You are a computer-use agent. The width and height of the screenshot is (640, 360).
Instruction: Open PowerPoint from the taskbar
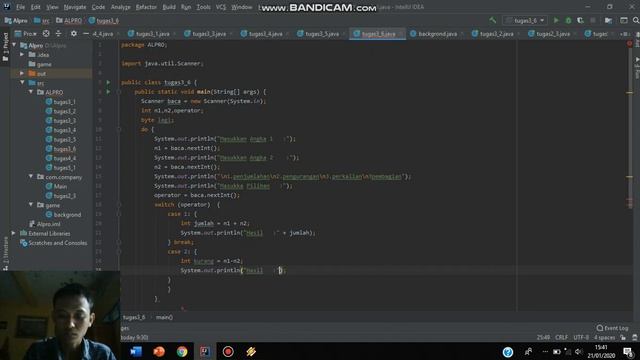pos(159,351)
